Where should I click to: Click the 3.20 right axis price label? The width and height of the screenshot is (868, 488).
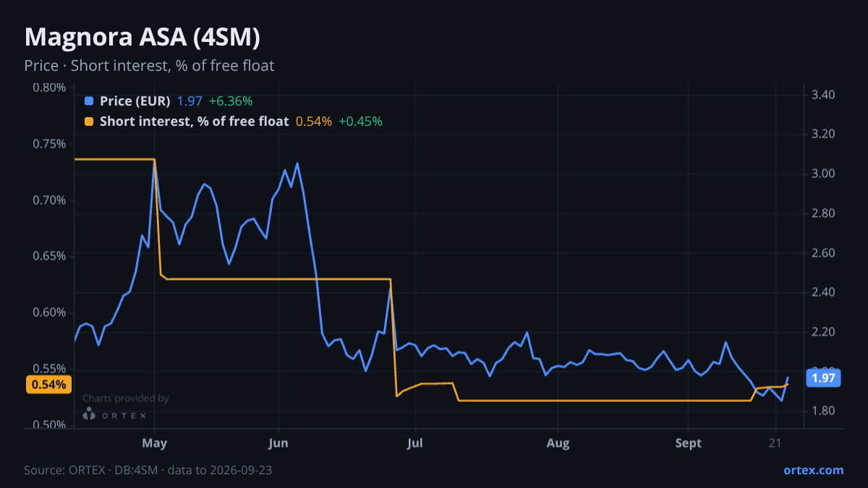[824, 134]
